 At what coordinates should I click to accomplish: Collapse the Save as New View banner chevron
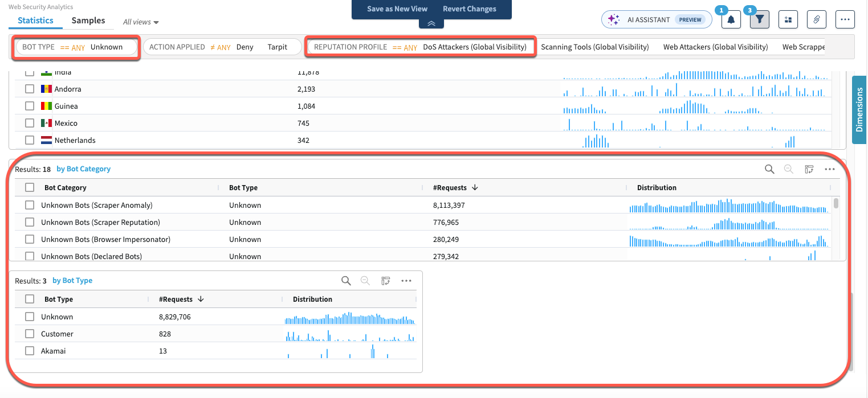[x=431, y=23]
